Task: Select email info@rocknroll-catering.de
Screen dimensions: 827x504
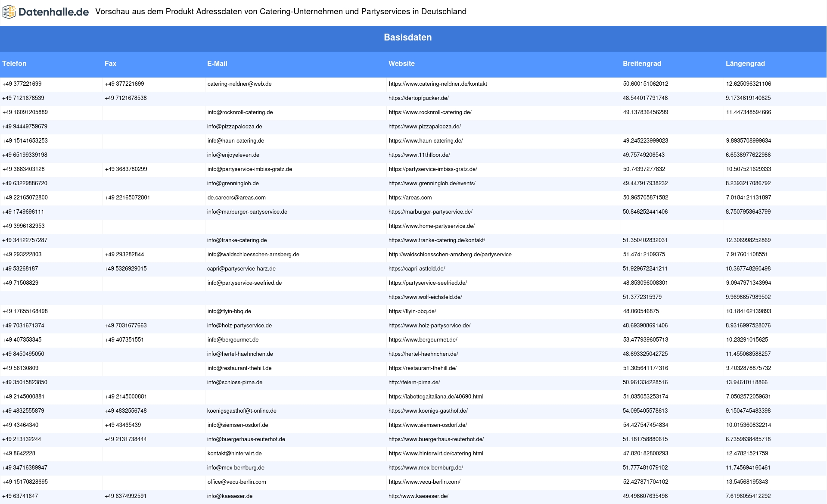Action: tap(240, 112)
